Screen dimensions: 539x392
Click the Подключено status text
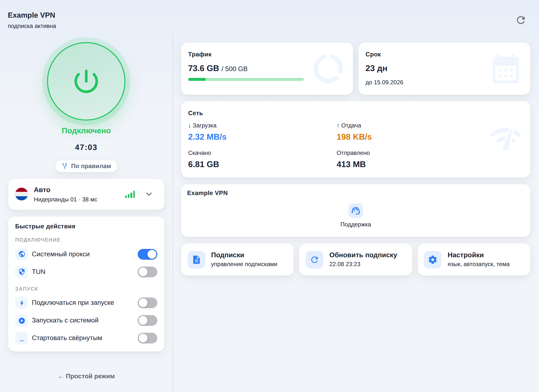(86, 131)
